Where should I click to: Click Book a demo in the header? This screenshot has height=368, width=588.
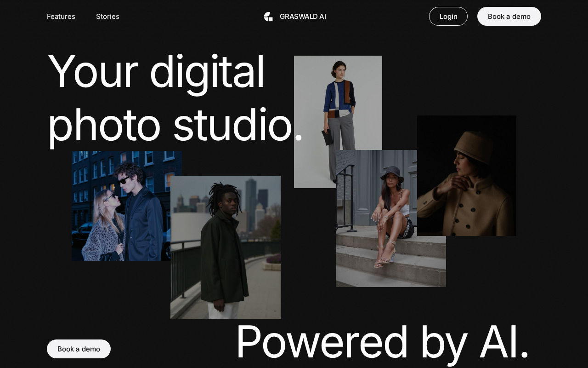click(509, 17)
